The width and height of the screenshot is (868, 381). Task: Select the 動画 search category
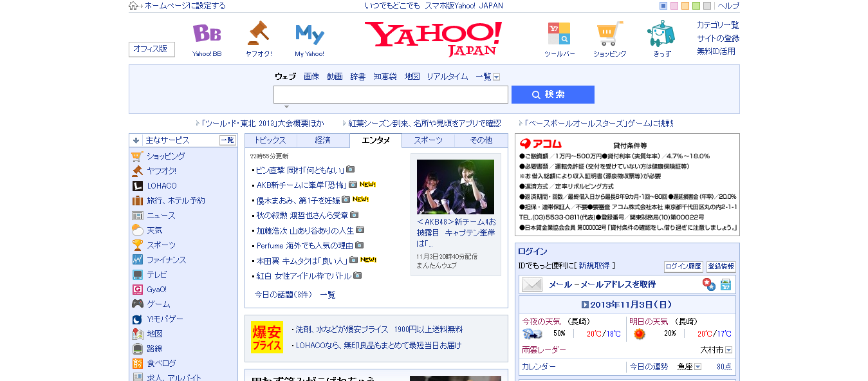335,77
